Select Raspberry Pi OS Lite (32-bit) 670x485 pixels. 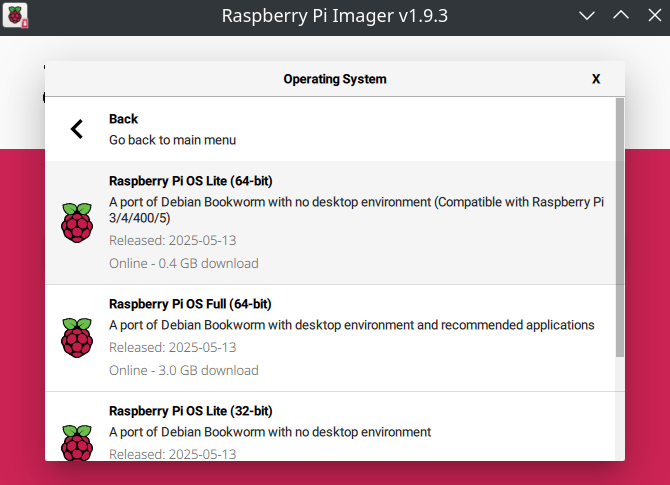coord(331,426)
